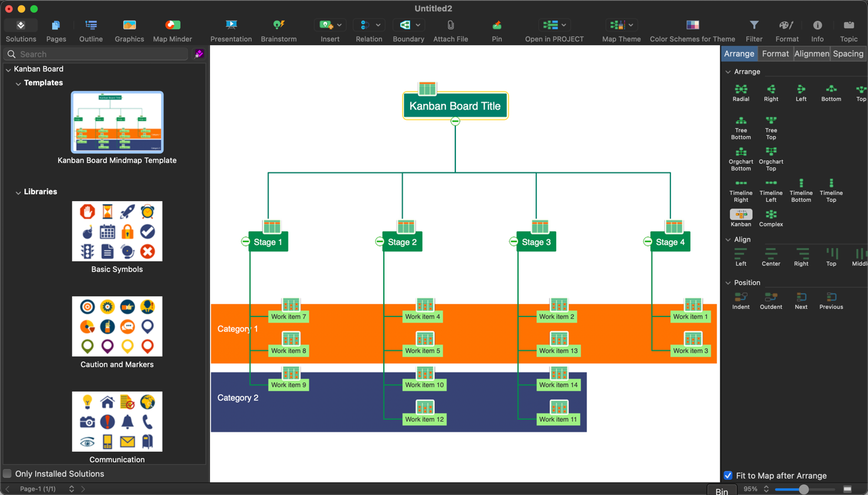
Task: Go to previous page arrow in status bar
Action: tap(8, 489)
